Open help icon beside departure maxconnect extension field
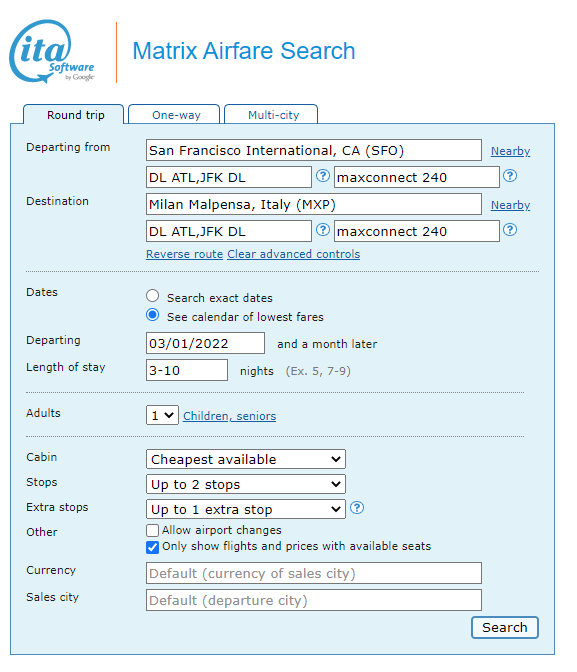 (510, 176)
